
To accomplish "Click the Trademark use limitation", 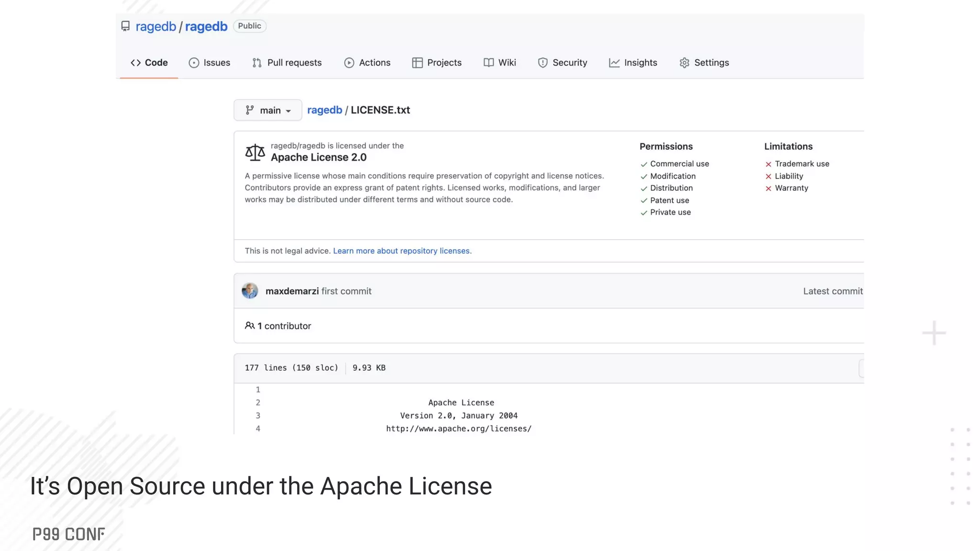I will [x=802, y=164].
